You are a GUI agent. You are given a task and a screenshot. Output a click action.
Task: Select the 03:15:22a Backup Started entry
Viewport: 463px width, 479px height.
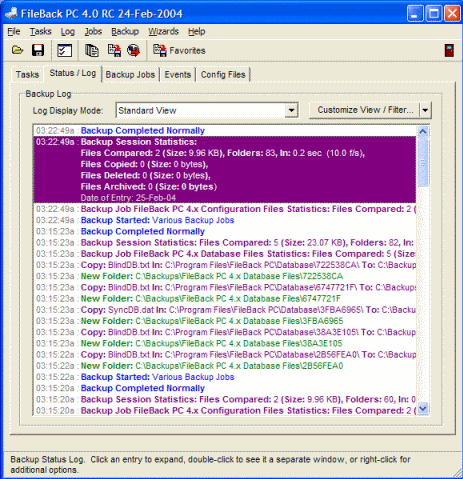[x=225, y=377]
